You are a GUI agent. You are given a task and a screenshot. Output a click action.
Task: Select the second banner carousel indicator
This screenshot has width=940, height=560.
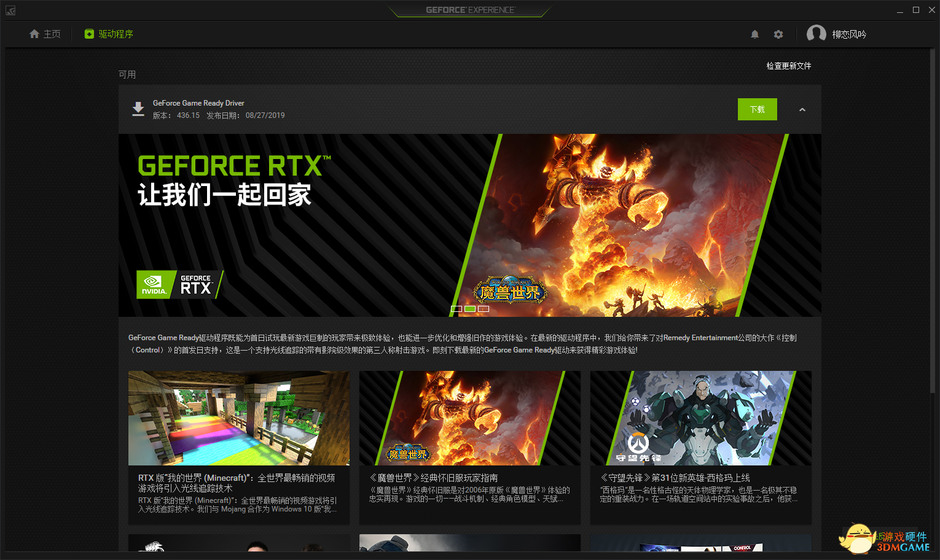pos(470,309)
